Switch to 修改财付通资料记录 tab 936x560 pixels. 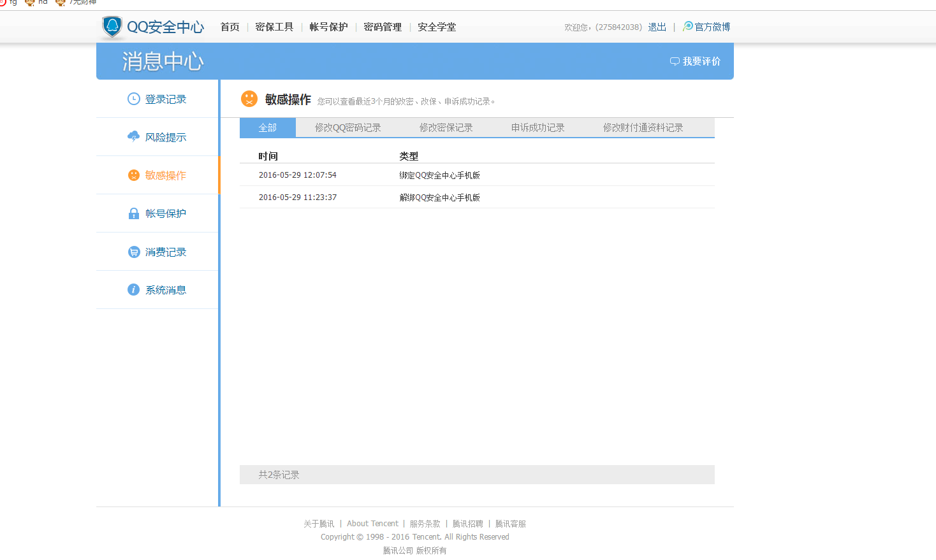pos(643,127)
